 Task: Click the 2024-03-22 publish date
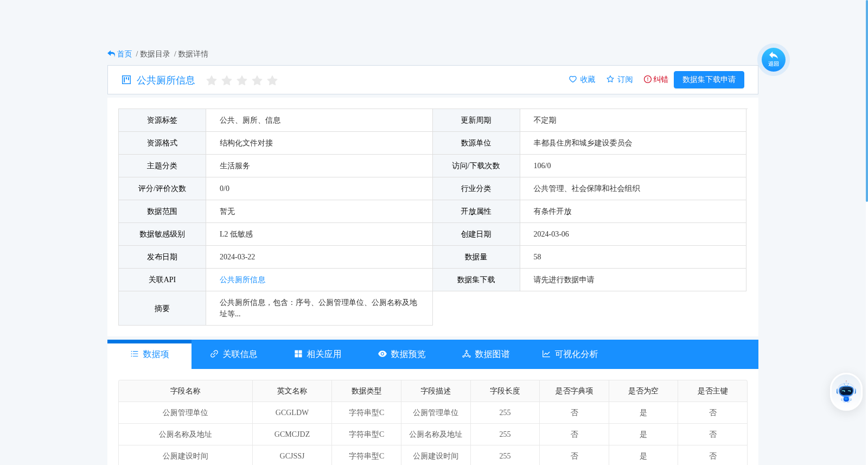click(x=237, y=257)
